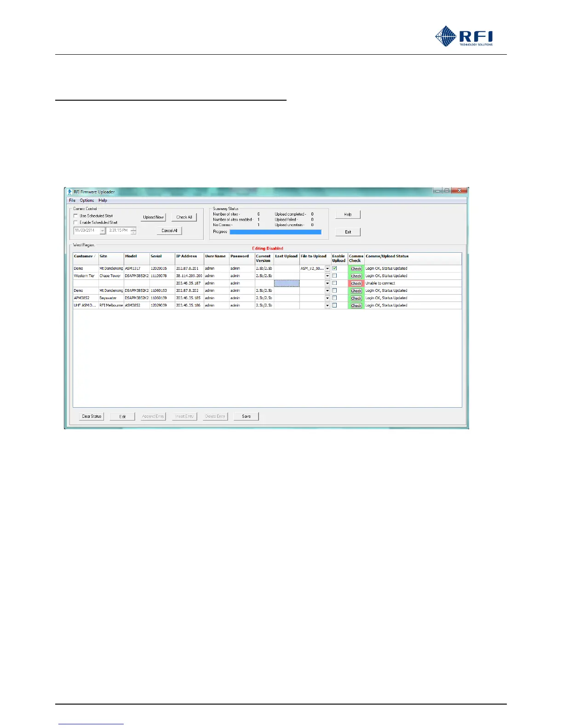Open the Help menu in menu bar
The height and width of the screenshot is (728, 563).
[103, 200]
